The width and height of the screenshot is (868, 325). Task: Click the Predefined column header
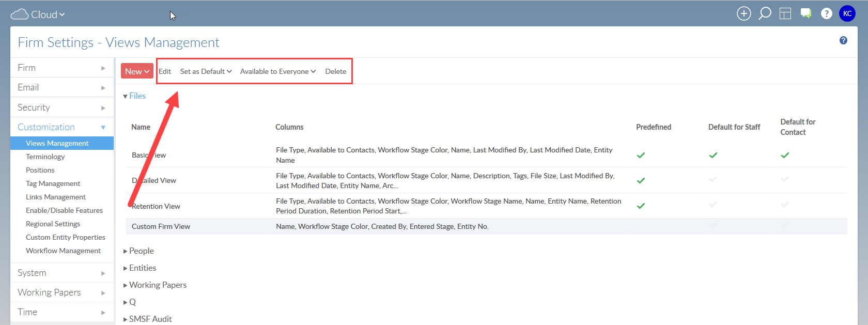654,127
